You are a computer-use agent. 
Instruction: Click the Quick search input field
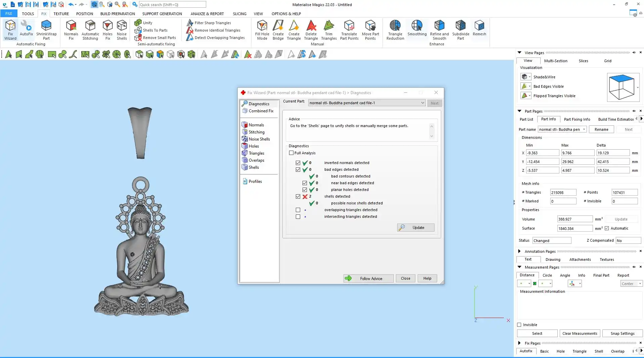(172, 5)
